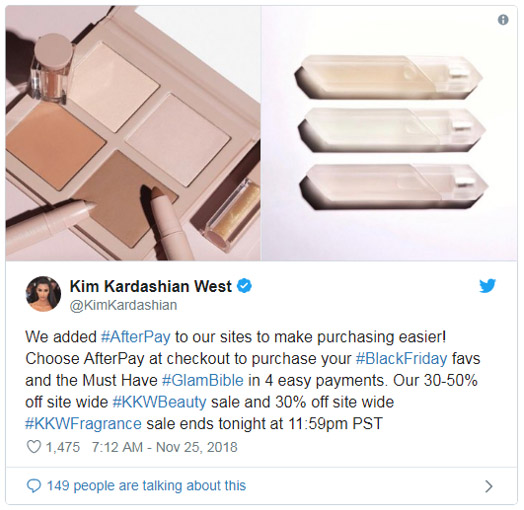Image resolution: width=524 pixels, height=510 pixels.
Task: Expand the conversation with the right chevron
Action: [489, 486]
